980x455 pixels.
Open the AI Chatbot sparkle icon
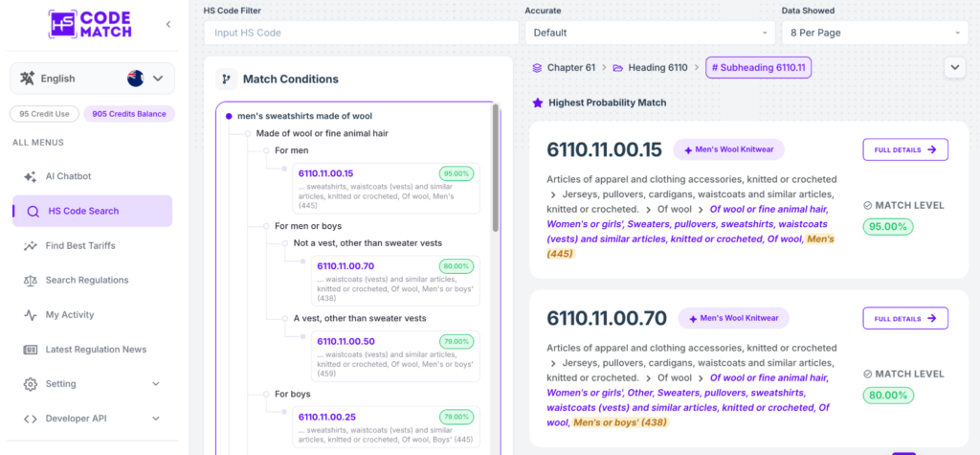point(30,176)
